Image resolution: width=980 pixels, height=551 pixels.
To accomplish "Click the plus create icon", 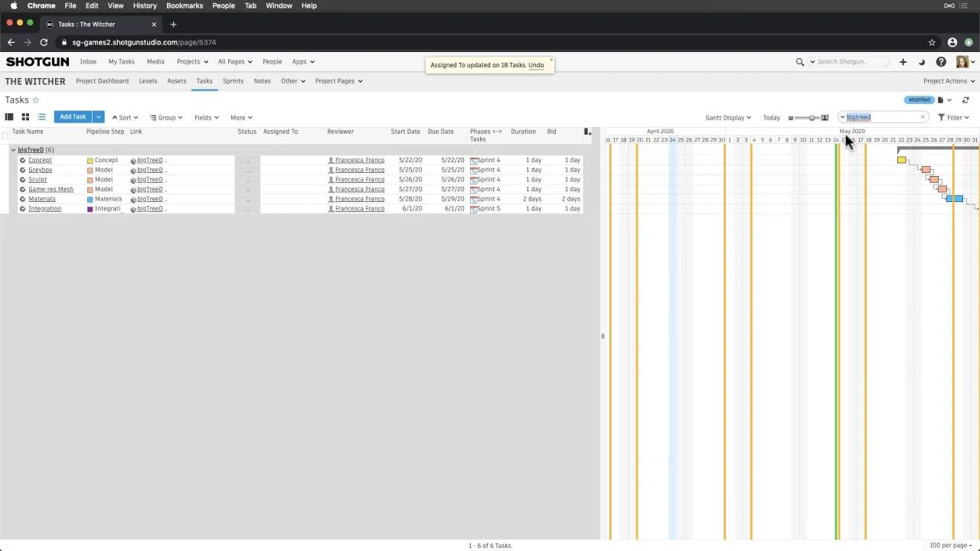I will [903, 62].
